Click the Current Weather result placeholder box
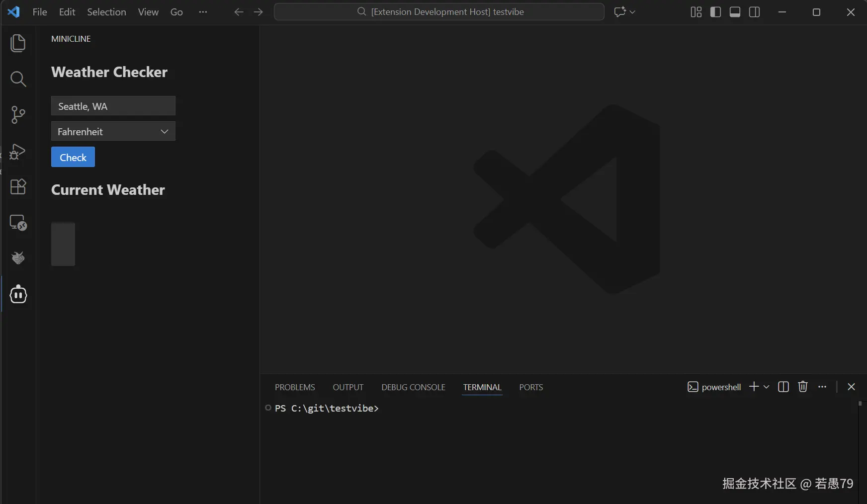Screen dimensions: 867x504 [x=63, y=244]
